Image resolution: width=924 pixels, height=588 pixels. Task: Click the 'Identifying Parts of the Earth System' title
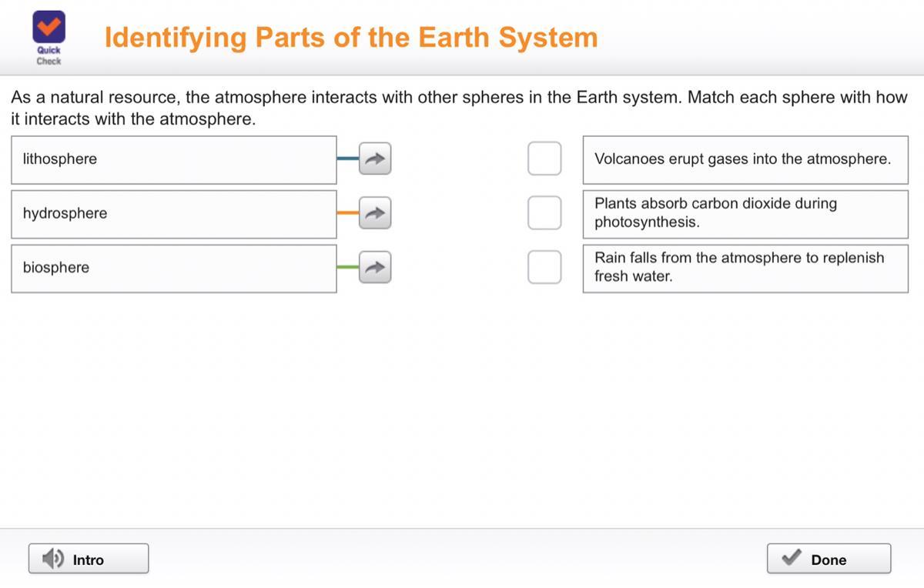pyautogui.click(x=351, y=37)
